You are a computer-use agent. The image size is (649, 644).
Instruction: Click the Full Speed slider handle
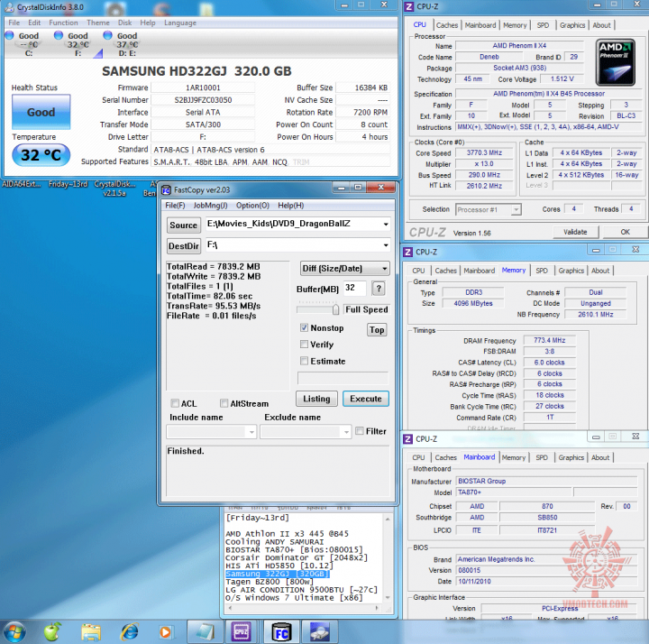pyautogui.click(x=335, y=309)
